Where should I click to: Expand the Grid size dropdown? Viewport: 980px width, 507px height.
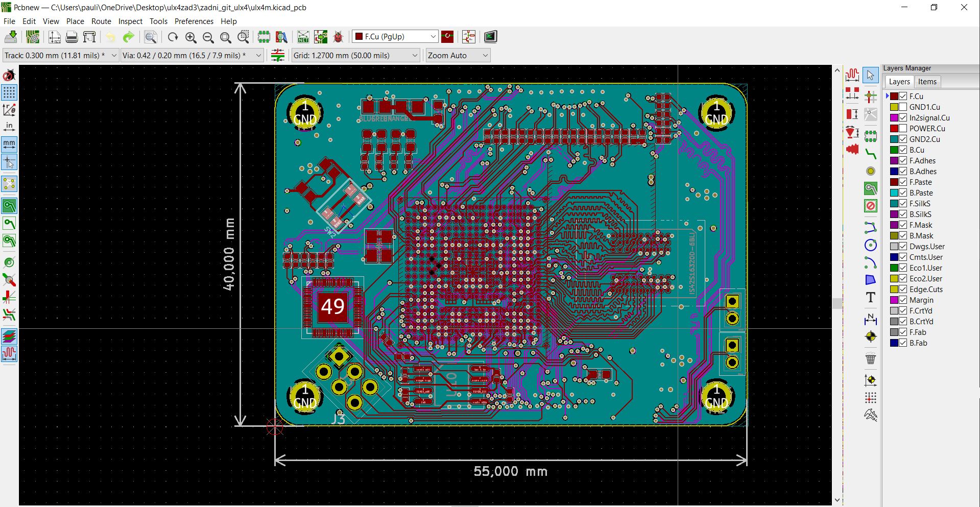415,56
